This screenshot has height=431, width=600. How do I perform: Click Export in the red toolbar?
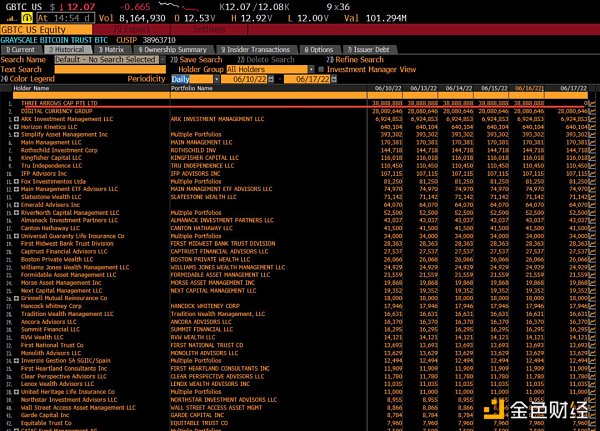pyautogui.click(x=132, y=29)
